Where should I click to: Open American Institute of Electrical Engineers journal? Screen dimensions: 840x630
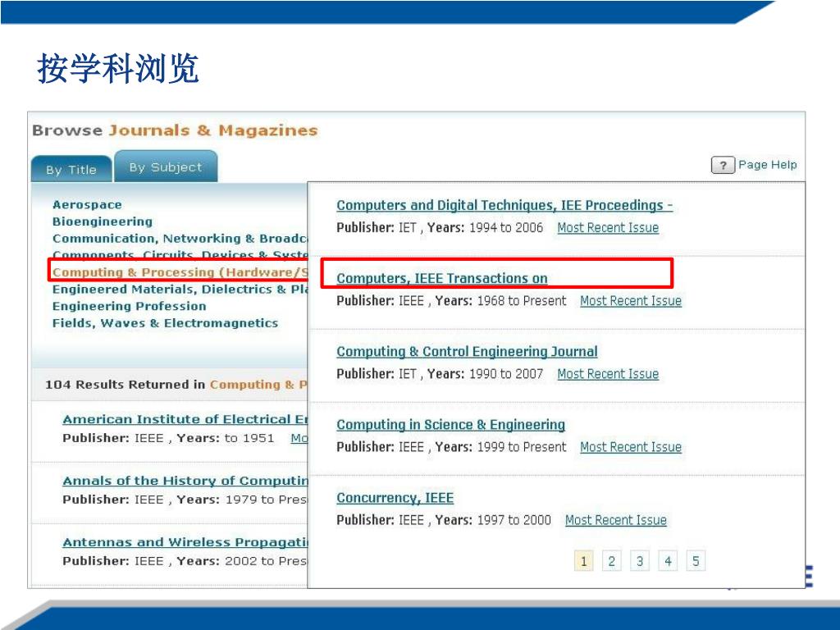click(185, 419)
